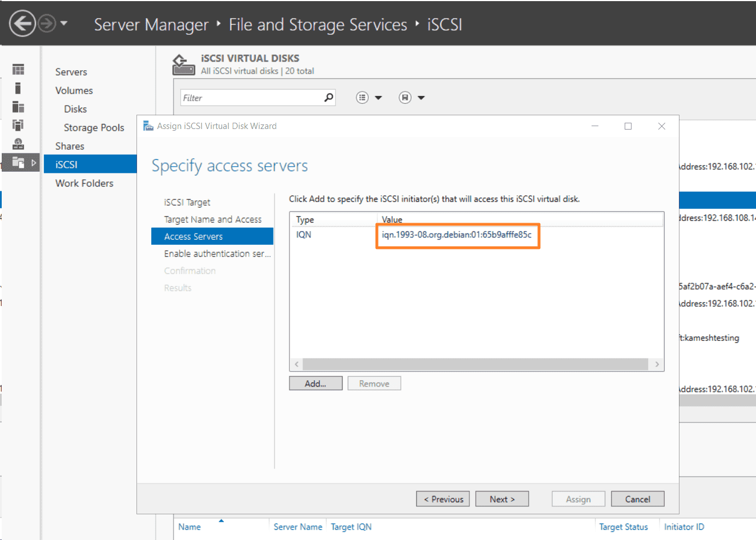Go to Enable authentication services step
Screen dimensions: 756x540
pos(218,253)
